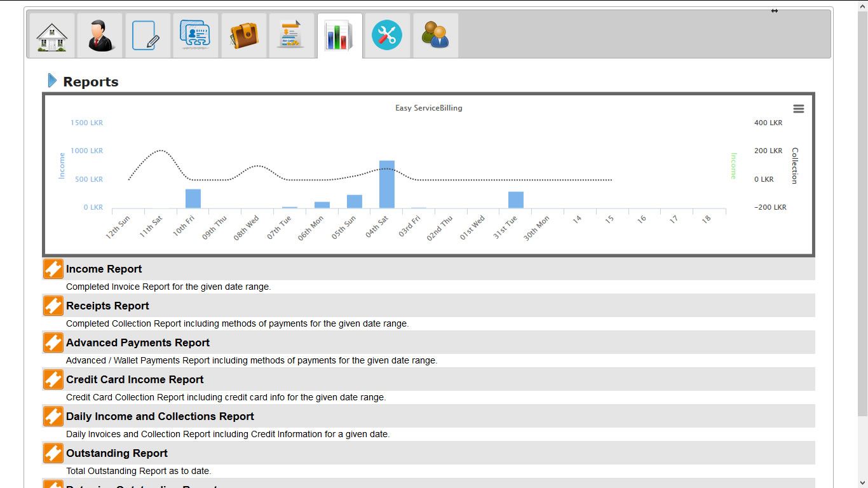Open the Daily Income and Collections Report
Screen dimensions: 868x488
click(160, 416)
